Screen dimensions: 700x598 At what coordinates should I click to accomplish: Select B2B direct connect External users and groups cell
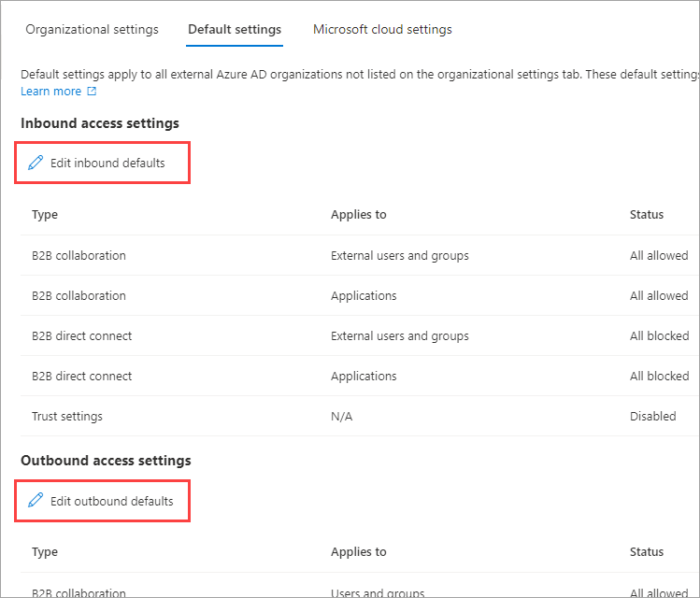coord(399,335)
